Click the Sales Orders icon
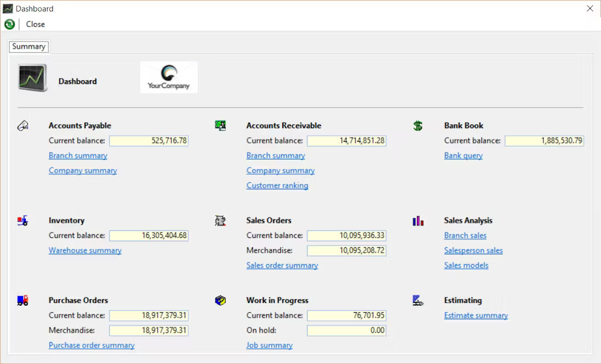 221,220
